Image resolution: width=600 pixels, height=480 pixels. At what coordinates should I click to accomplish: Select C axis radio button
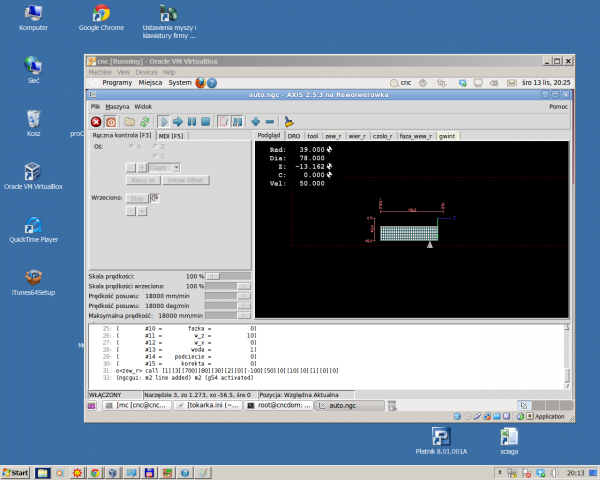pos(155,156)
